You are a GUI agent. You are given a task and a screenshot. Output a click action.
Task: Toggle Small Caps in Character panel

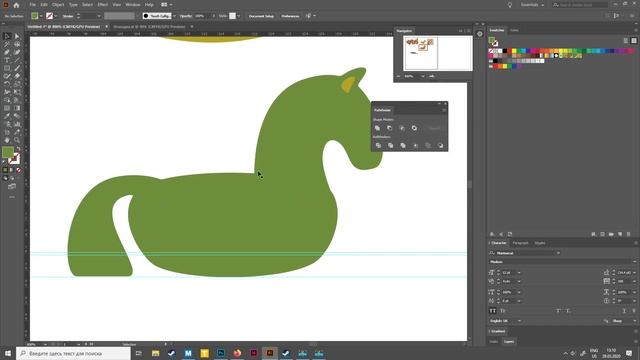[503, 311]
